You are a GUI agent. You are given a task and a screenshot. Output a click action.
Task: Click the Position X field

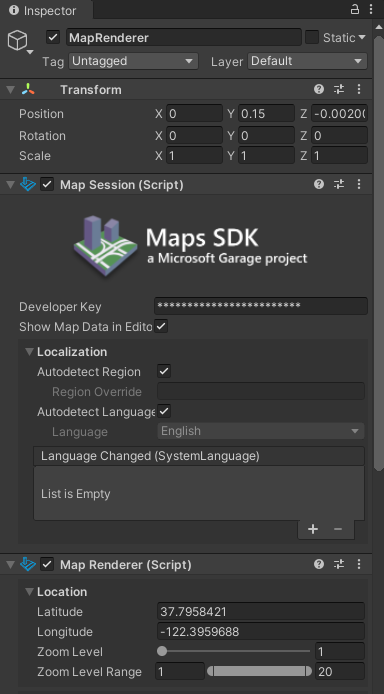click(194, 113)
